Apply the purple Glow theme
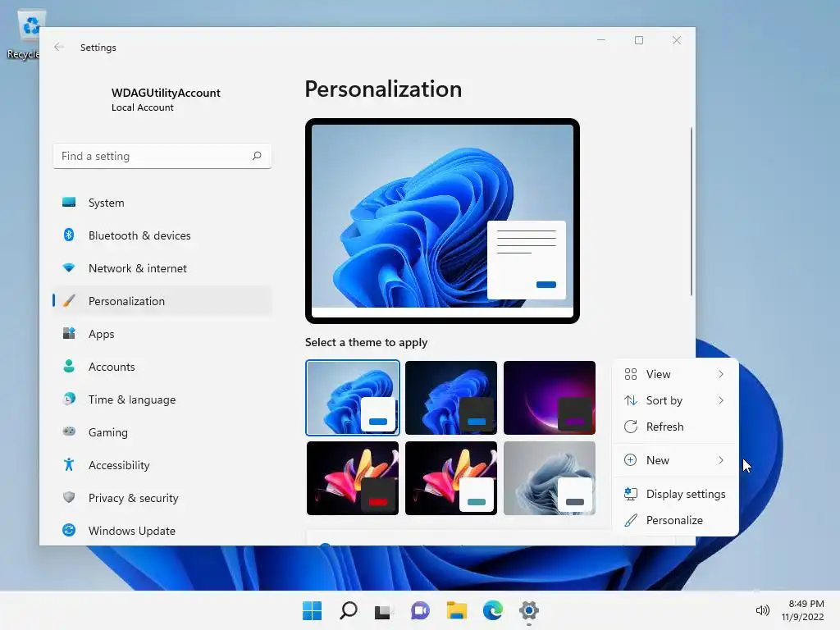840x630 pixels. click(550, 398)
